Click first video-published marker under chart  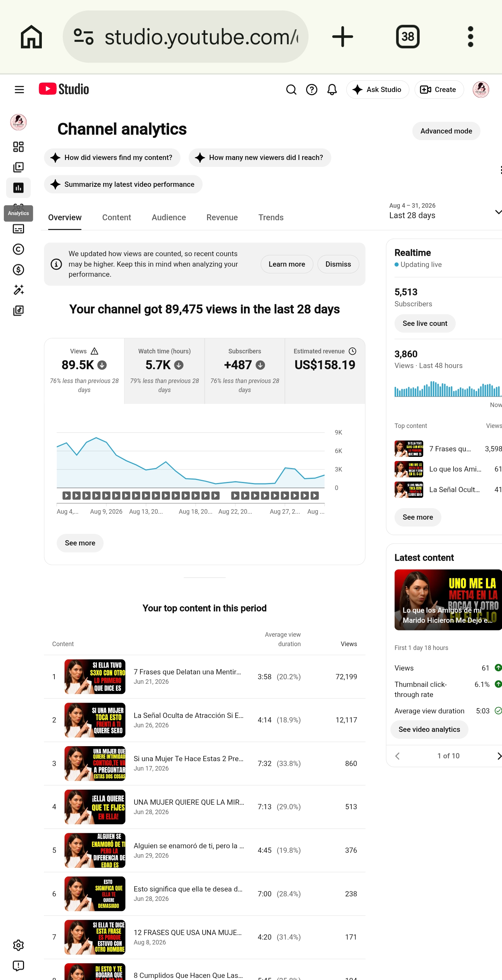[67, 495]
